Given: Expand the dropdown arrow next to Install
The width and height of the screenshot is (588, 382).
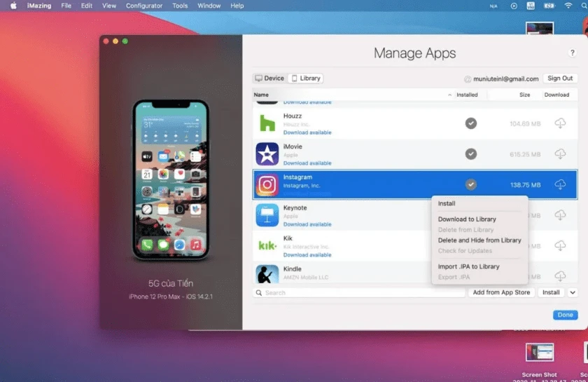Looking at the screenshot, I should tap(573, 292).
